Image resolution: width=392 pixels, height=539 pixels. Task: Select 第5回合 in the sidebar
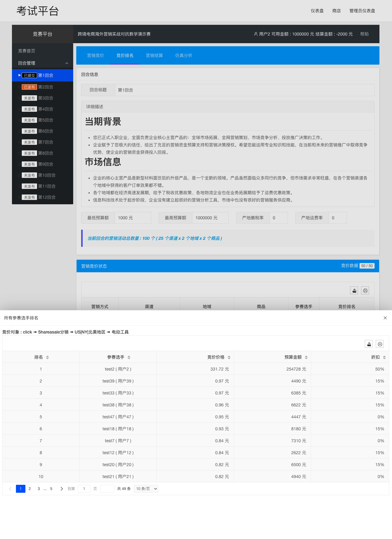[43, 120]
